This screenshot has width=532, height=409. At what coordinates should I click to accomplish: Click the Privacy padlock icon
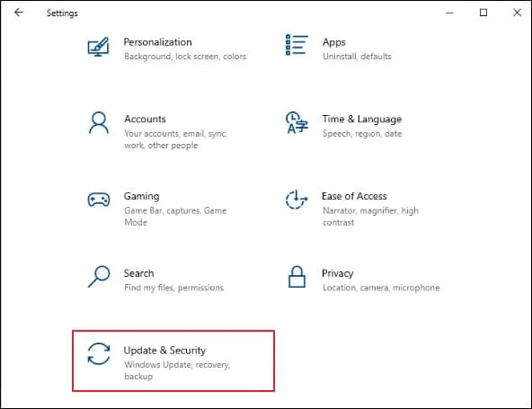tap(297, 277)
